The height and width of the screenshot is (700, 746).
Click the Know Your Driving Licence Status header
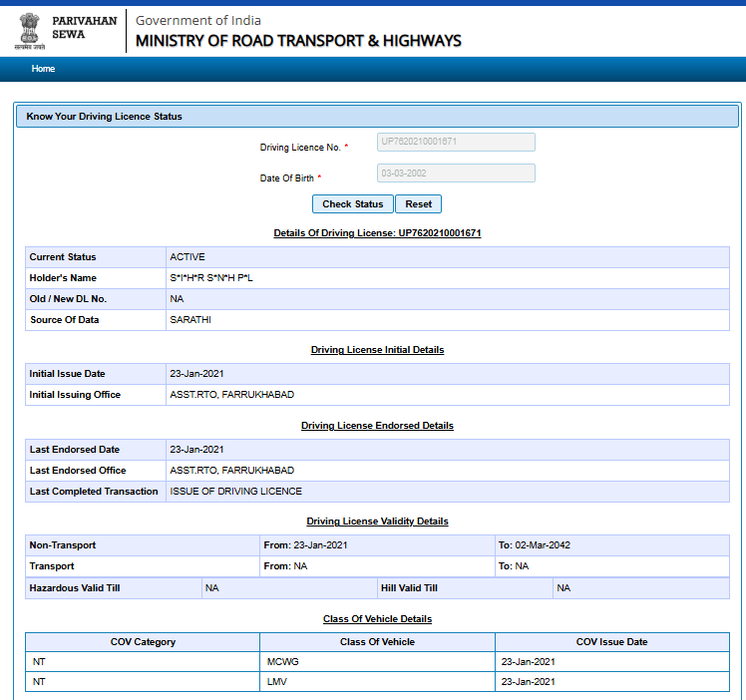(105, 117)
